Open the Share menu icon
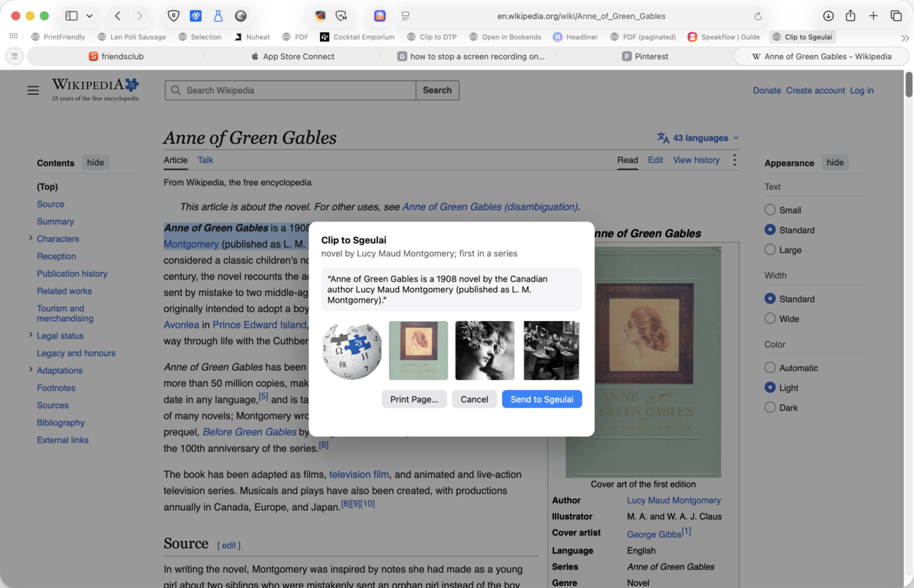 pyautogui.click(x=851, y=15)
